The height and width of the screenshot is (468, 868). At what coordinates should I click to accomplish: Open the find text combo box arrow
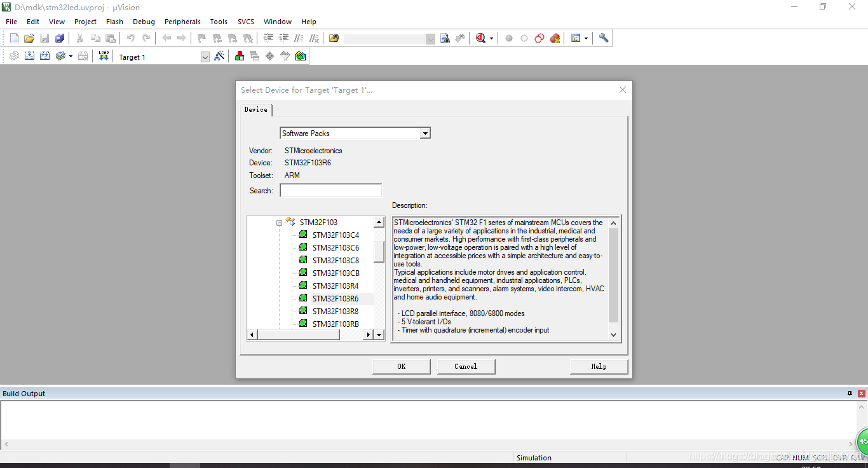click(x=430, y=39)
